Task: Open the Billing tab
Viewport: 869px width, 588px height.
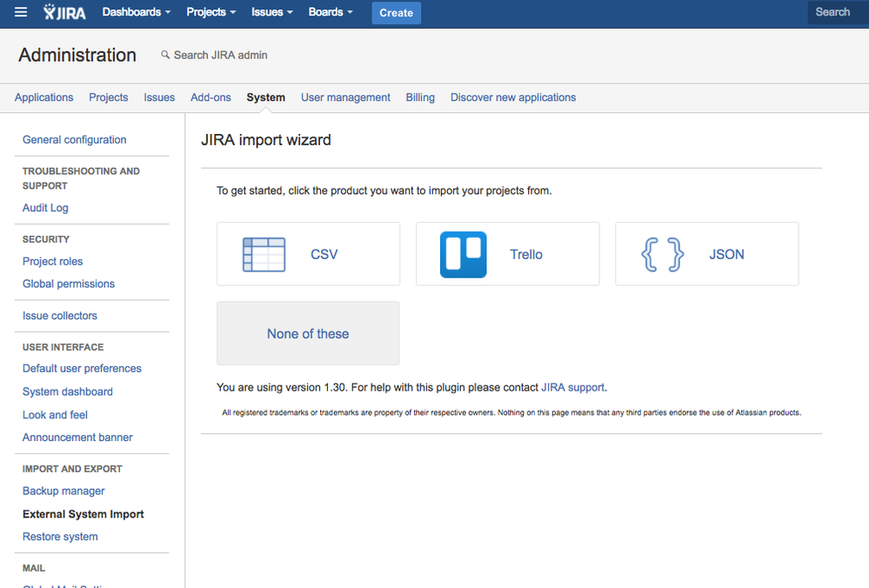Action: tap(420, 97)
